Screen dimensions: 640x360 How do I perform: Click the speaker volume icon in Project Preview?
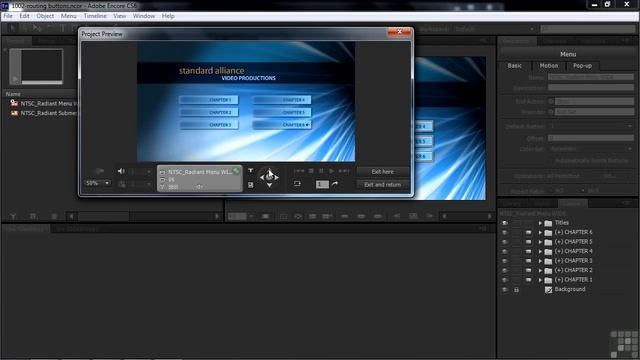(121, 171)
